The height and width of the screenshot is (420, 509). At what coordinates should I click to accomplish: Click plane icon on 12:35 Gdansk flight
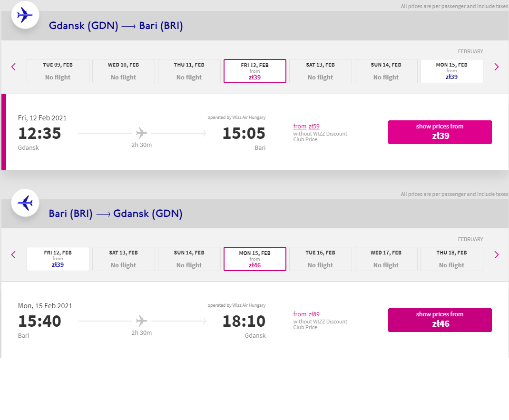142,133
